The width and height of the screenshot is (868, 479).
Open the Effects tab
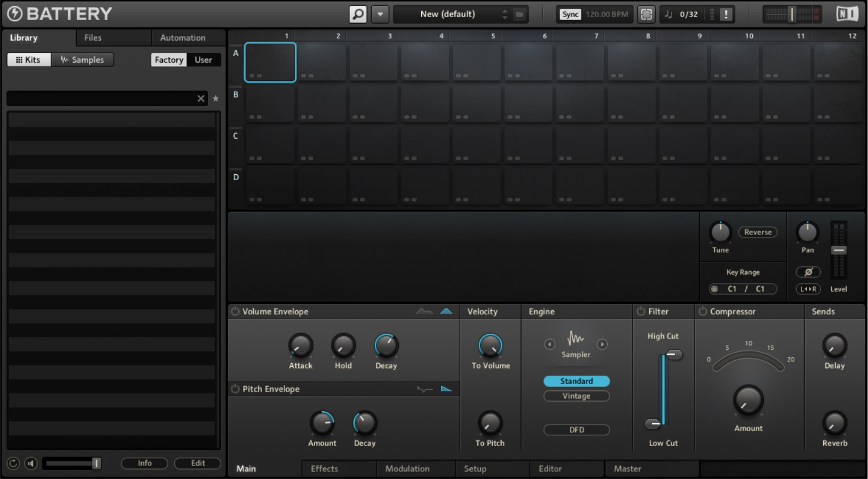(325, 469)
